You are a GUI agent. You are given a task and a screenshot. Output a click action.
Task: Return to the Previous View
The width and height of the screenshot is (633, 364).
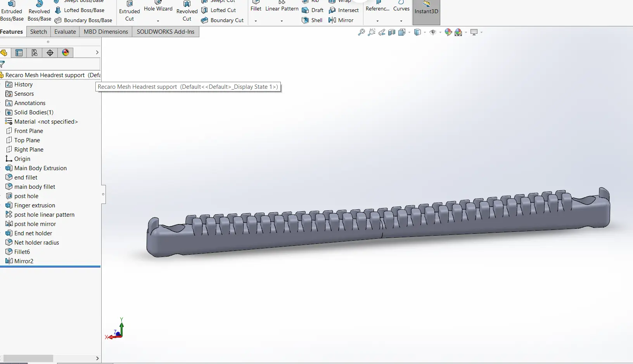[x=382, y=32]
